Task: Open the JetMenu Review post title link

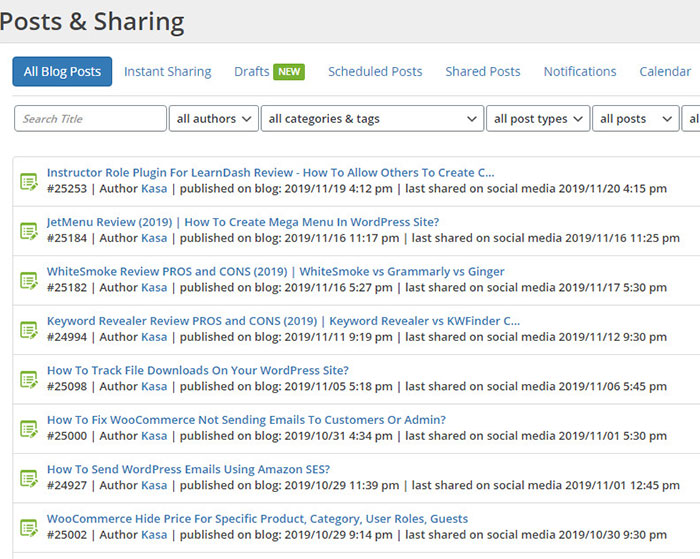Action: [x=243, y=222]
